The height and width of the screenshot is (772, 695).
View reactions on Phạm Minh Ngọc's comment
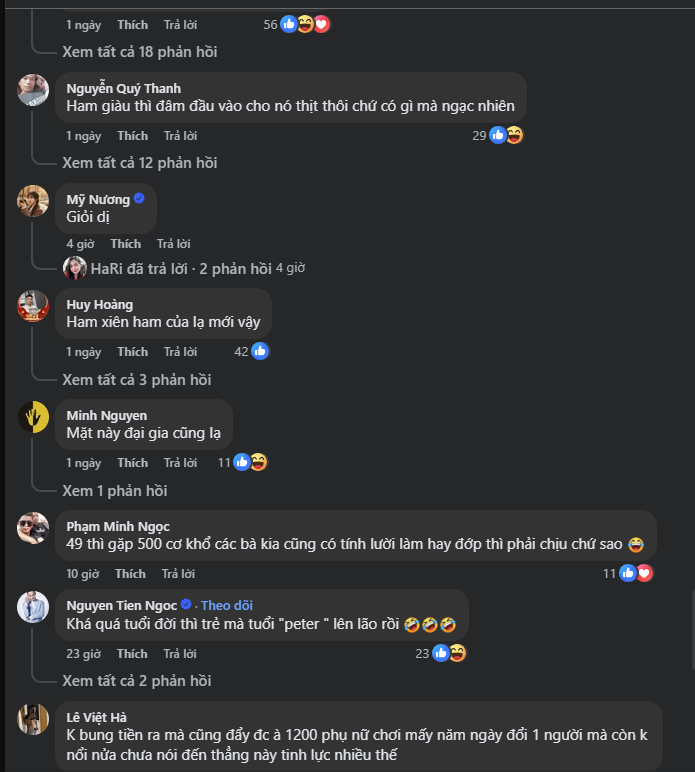[636, 573]
